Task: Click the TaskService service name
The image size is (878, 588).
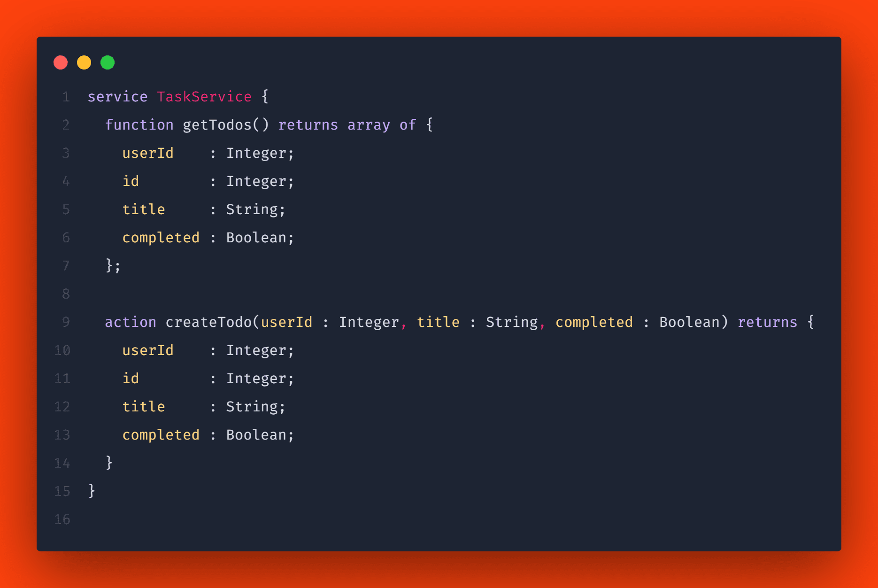Action: pos(204,97)
